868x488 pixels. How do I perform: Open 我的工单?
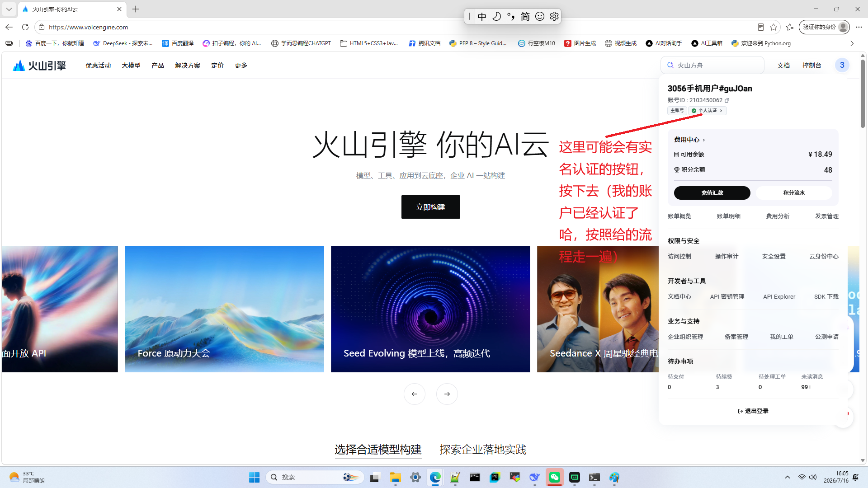pos(782,337)
